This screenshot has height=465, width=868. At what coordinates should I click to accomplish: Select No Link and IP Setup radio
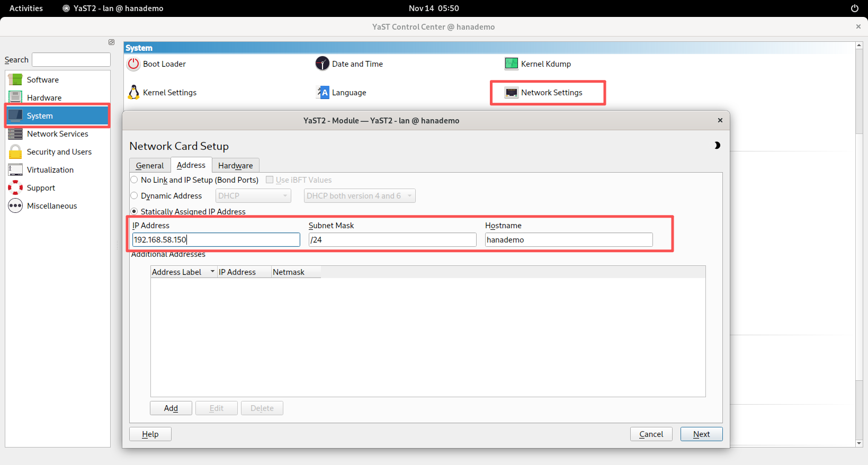coord(134,180)
